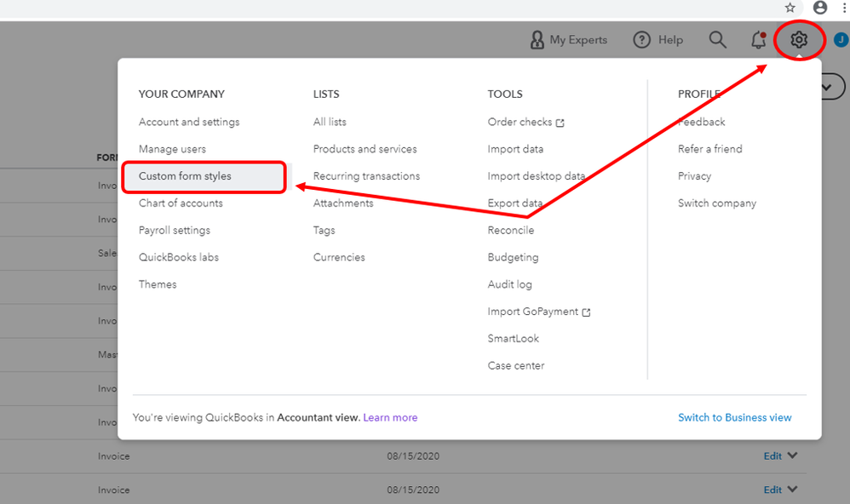Open the Chrome profile avatar icon
The width and height of the screenshot is (850, 504).
(820, 8)
